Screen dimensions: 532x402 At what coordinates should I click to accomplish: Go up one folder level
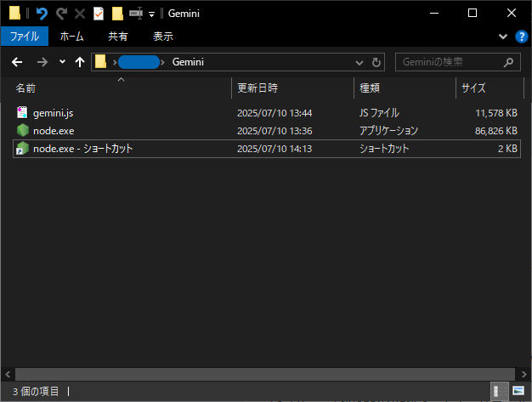click(80, 62)
